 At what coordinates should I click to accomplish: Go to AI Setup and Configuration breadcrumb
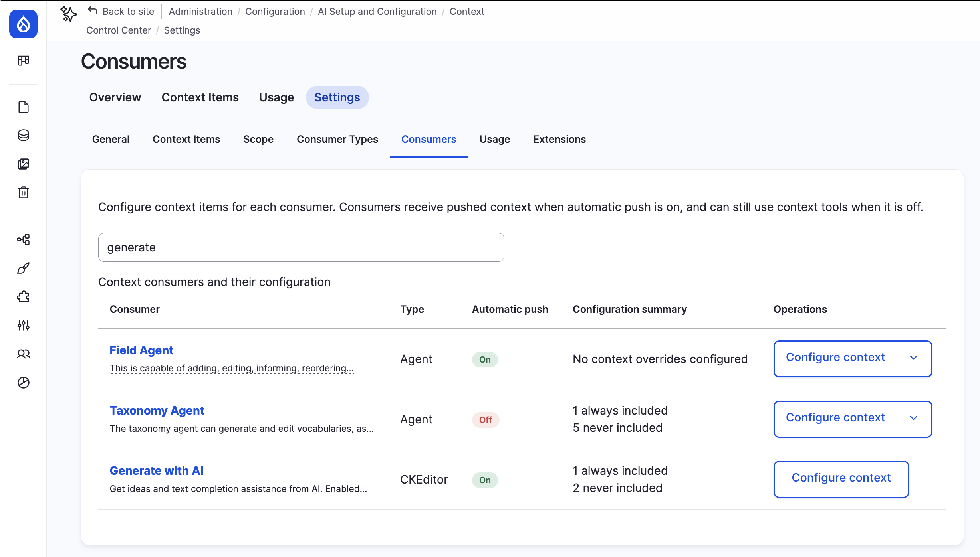coord(377,11)
